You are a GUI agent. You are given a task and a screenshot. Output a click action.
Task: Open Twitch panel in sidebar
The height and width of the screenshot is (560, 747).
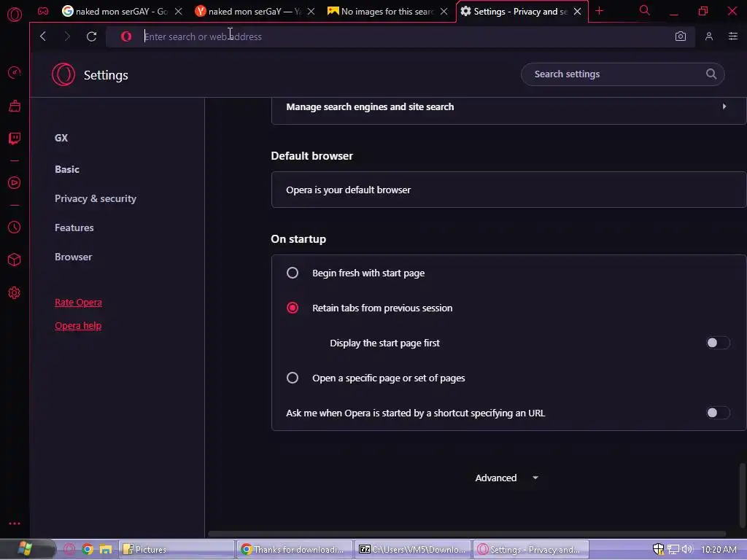point(15,139)
